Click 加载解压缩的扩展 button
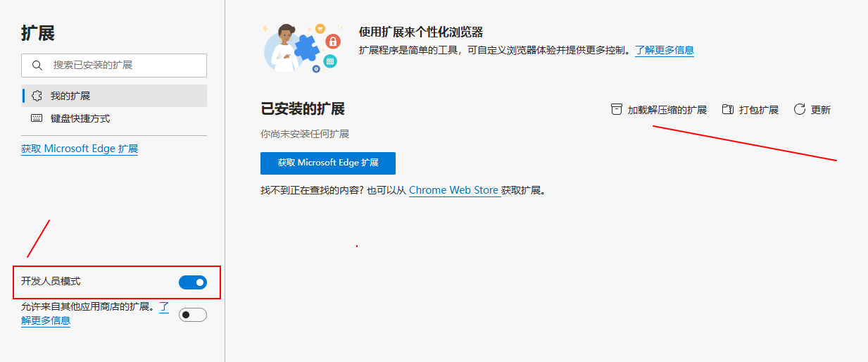 [658, 109]
